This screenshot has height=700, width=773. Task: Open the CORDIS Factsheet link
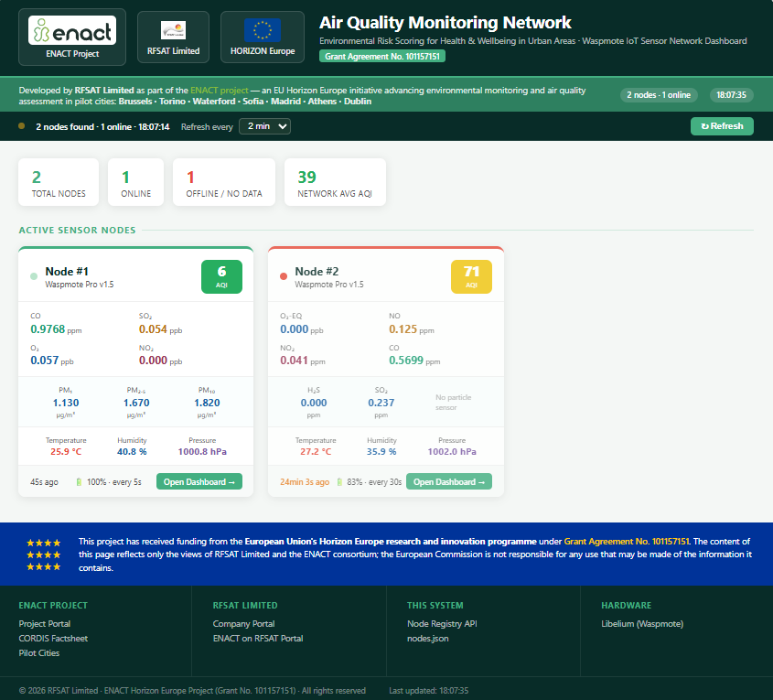click(x=53, y=639)
